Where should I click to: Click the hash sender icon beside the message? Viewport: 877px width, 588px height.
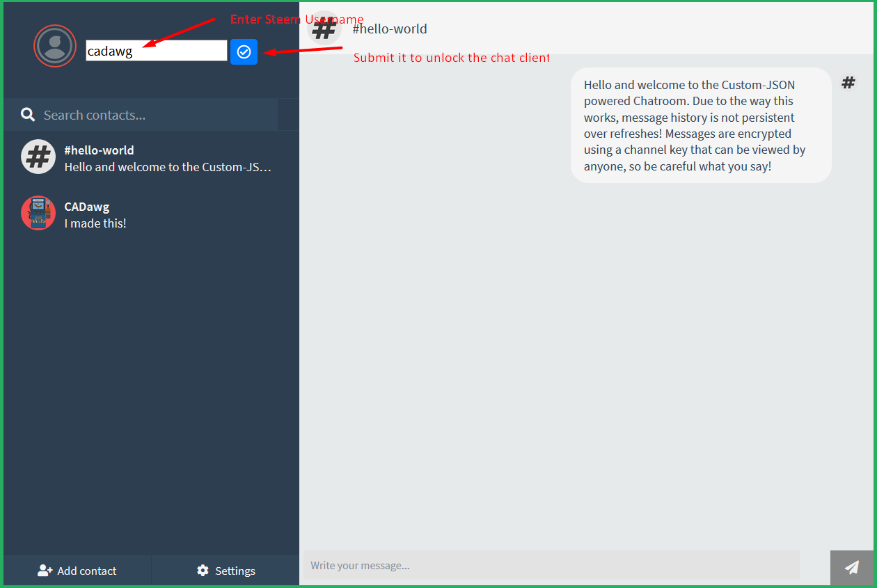point(848,83)
